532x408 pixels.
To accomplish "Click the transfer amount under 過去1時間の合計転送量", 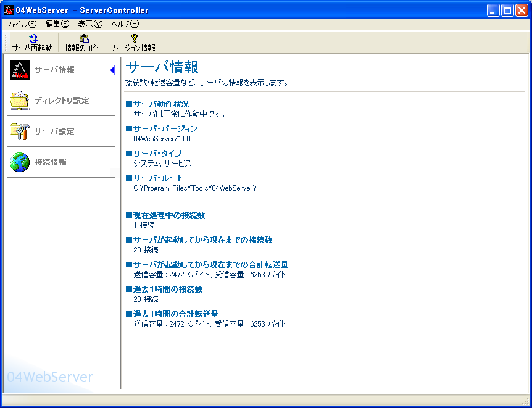I will tap(210, 324).
